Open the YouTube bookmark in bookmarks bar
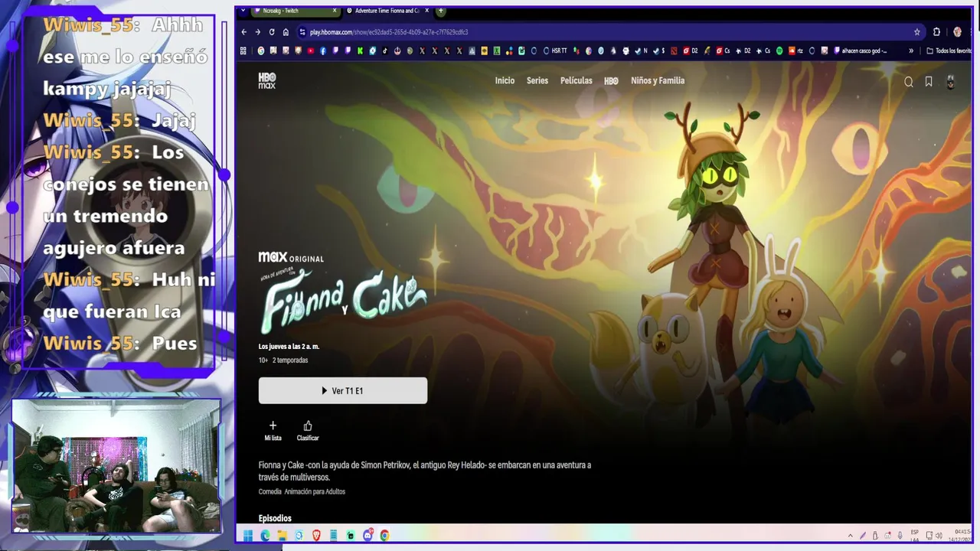Screen dimensions: 980x551 click(x=310, y=51)
